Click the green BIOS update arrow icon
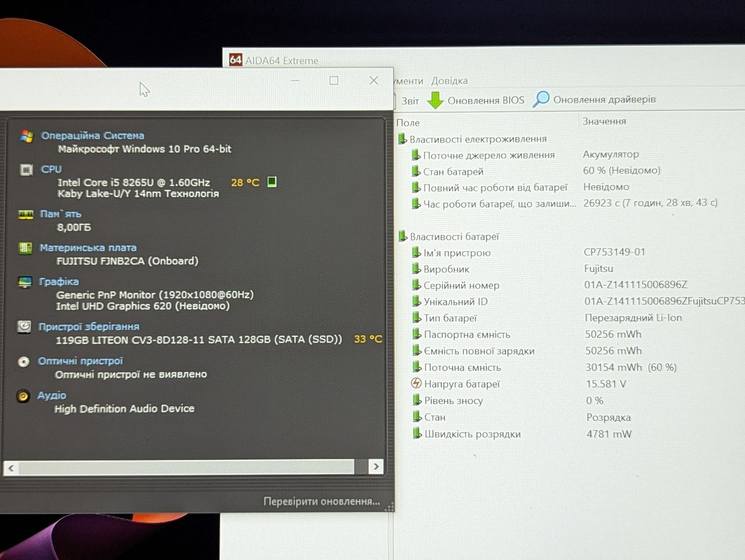745x560 pixels. click(435, 100)
